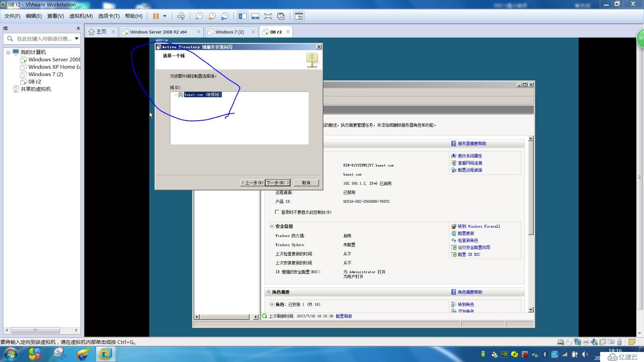This screenshot has width=644, height=362.
Task: Click the message log note icon
Action: (632, 342)
